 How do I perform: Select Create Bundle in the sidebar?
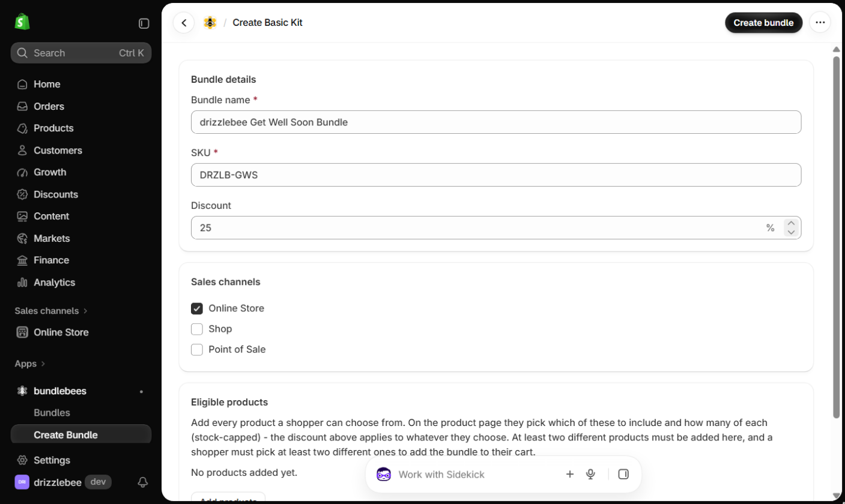[81, 435]
